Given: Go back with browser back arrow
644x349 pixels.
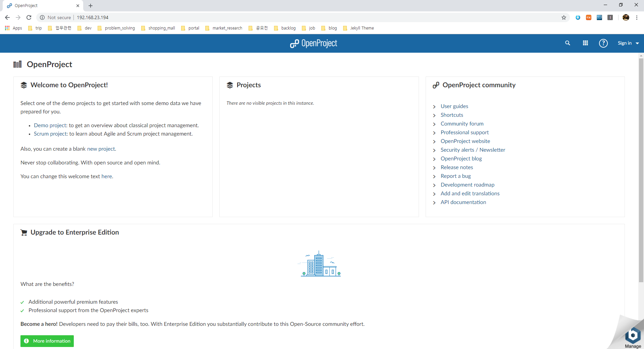Looking at the screenshot, I should 7,17.
